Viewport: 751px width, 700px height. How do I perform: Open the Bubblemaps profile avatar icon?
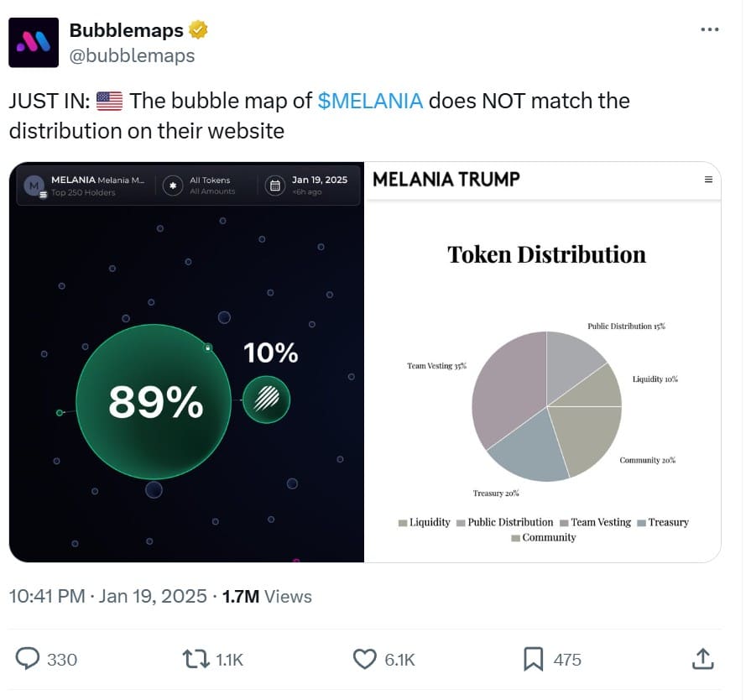tap(34, 42)
